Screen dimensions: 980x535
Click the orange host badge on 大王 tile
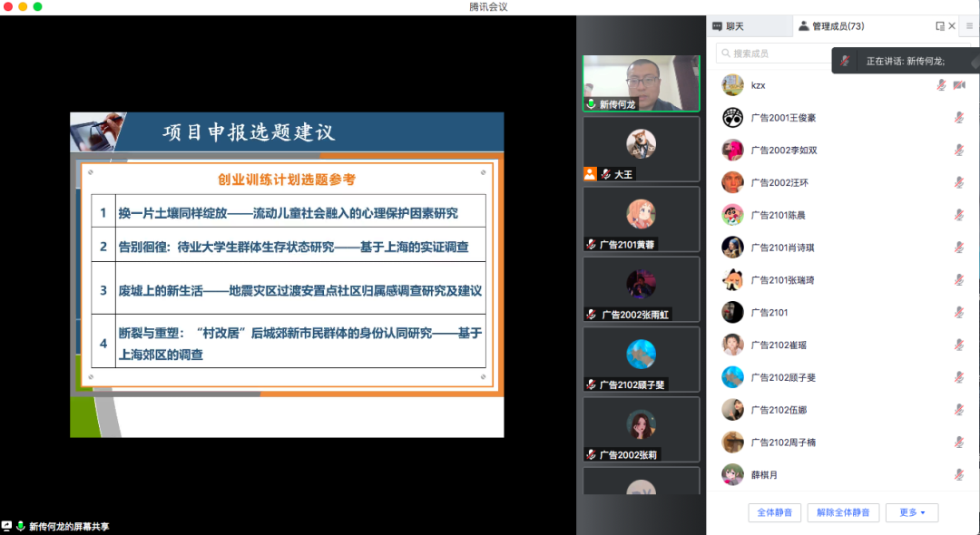590,174
